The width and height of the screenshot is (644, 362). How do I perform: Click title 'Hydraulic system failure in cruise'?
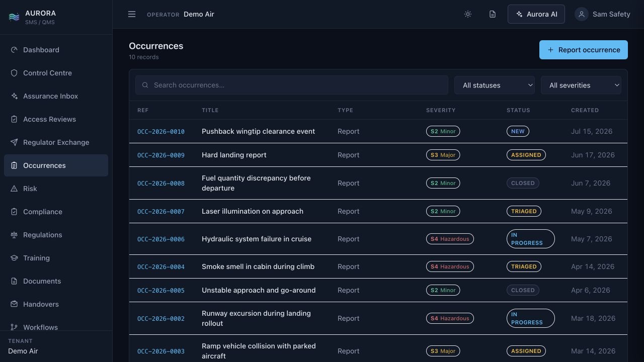pos(257,239)
